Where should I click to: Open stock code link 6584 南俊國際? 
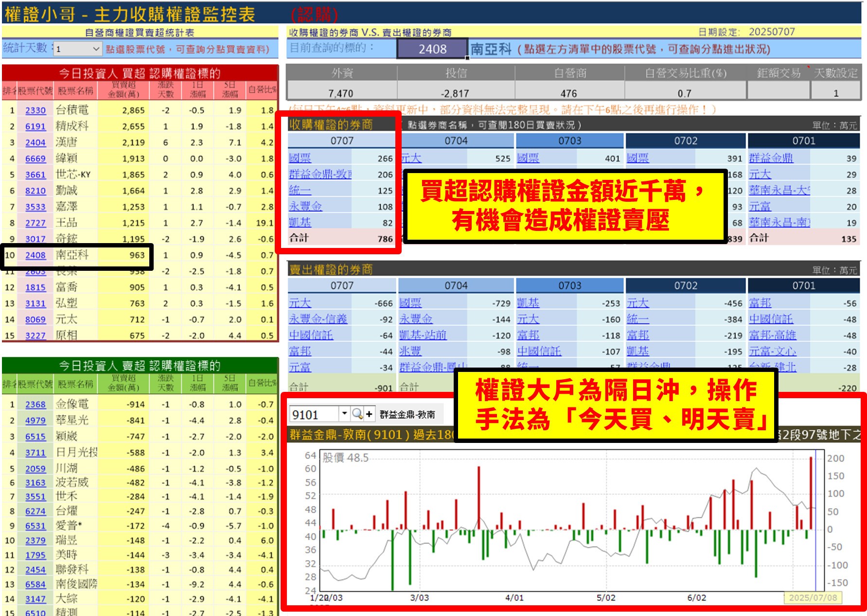(35, 584)
